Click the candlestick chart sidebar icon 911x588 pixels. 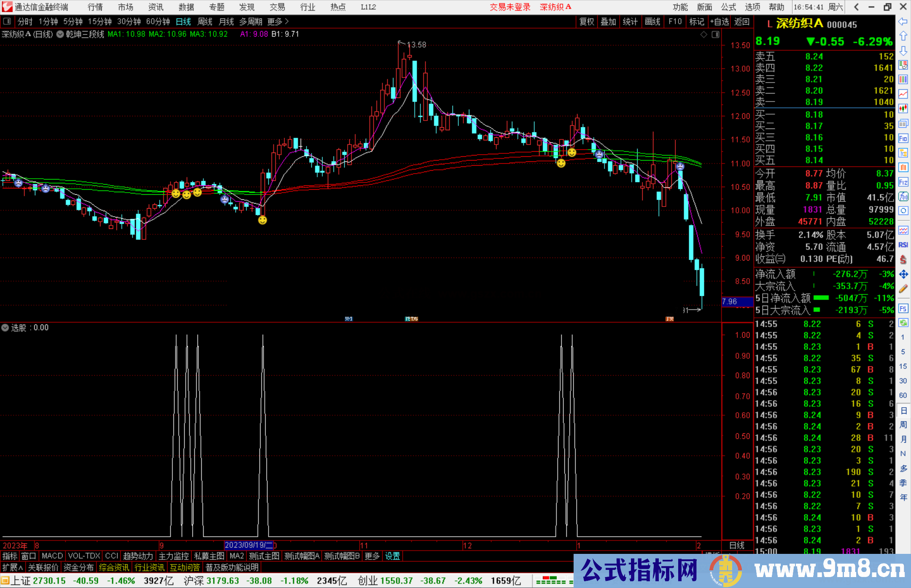coord(903,109)
